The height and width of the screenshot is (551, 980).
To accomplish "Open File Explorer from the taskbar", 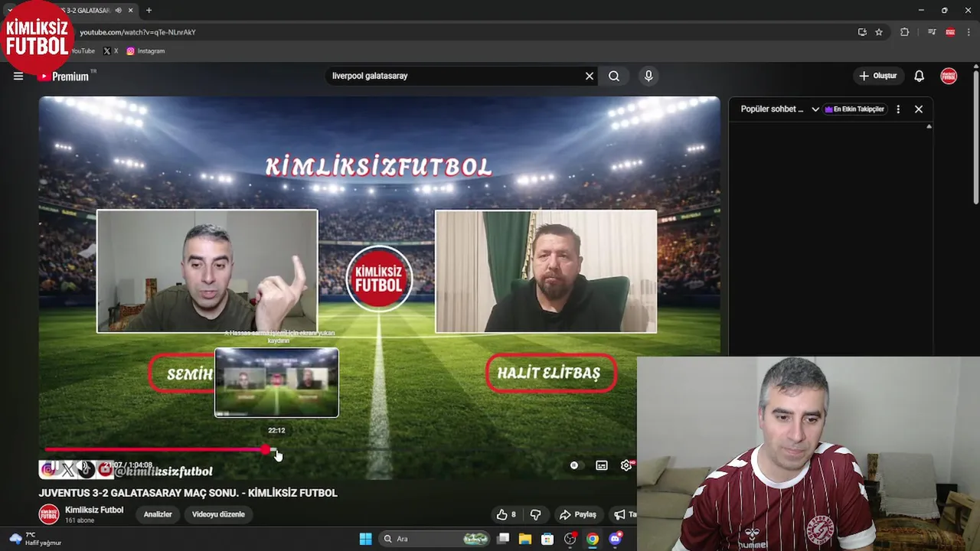I will pos(525,539).
